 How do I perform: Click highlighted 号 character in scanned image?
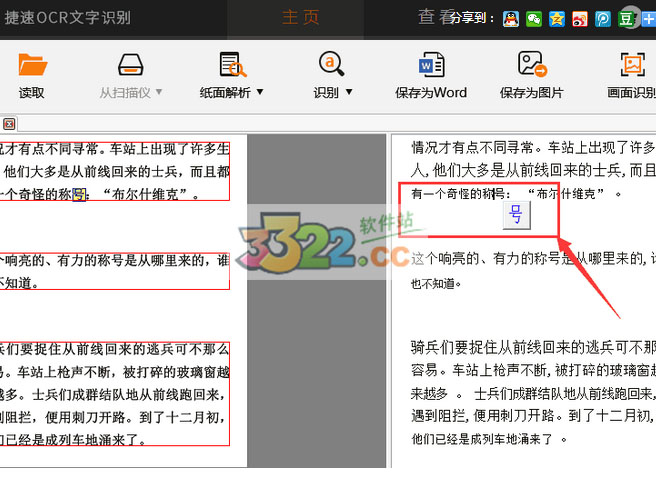click(x=79, y=194)
